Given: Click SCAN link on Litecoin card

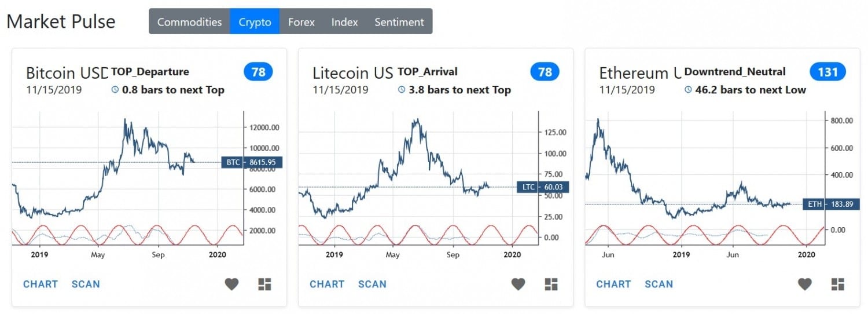Looking at the screenshot, I should coord(372,284).
